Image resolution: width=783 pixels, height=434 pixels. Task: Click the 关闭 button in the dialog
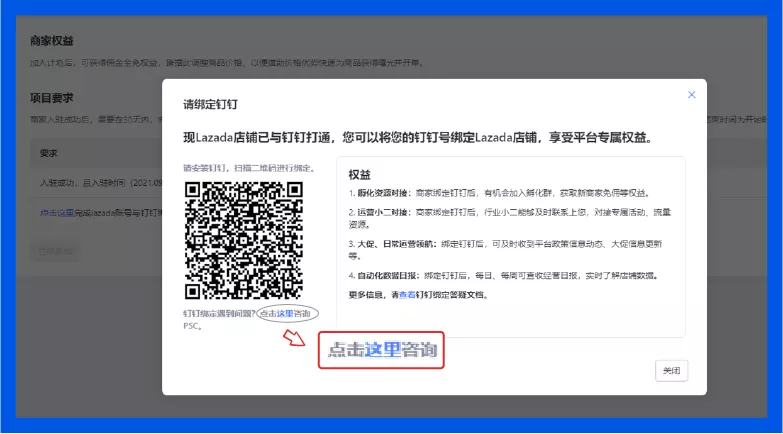[672, 371]
